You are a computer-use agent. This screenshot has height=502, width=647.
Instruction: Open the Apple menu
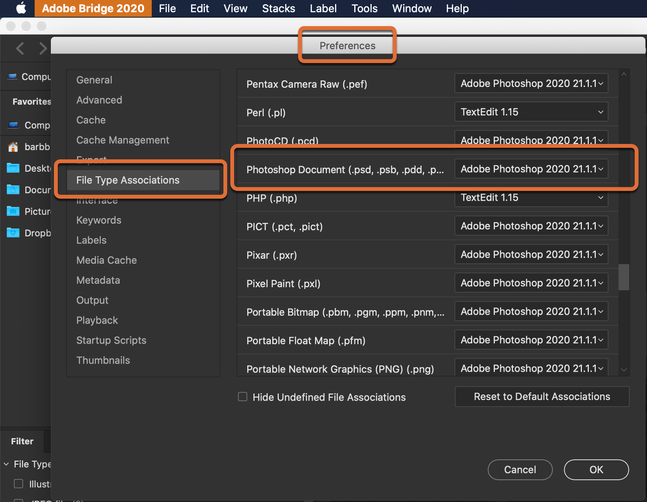[20, 9]
